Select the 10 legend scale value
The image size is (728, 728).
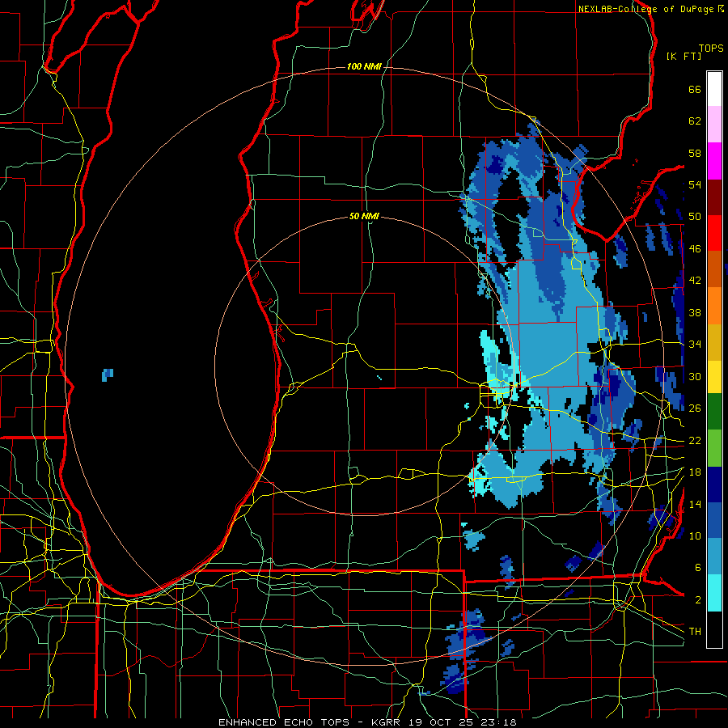695,535
